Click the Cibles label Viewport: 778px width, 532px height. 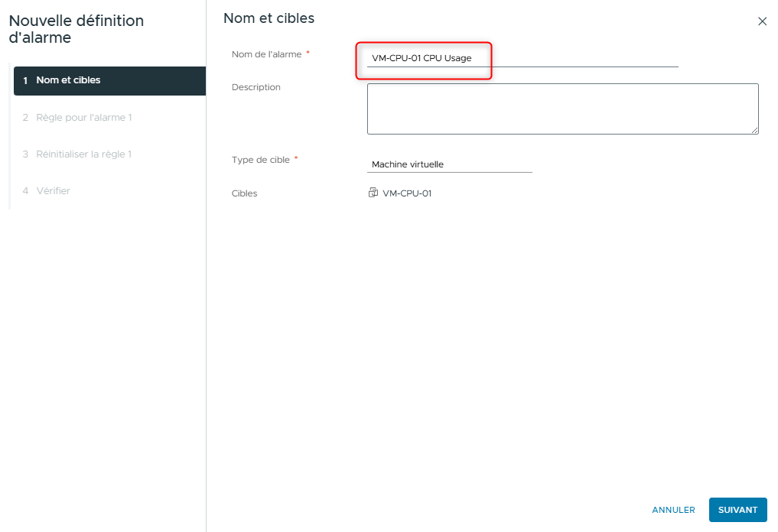coord(245,194)
